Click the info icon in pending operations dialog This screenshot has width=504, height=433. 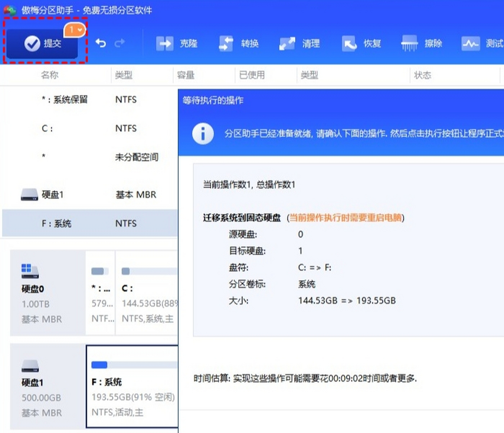click(203, 134)
